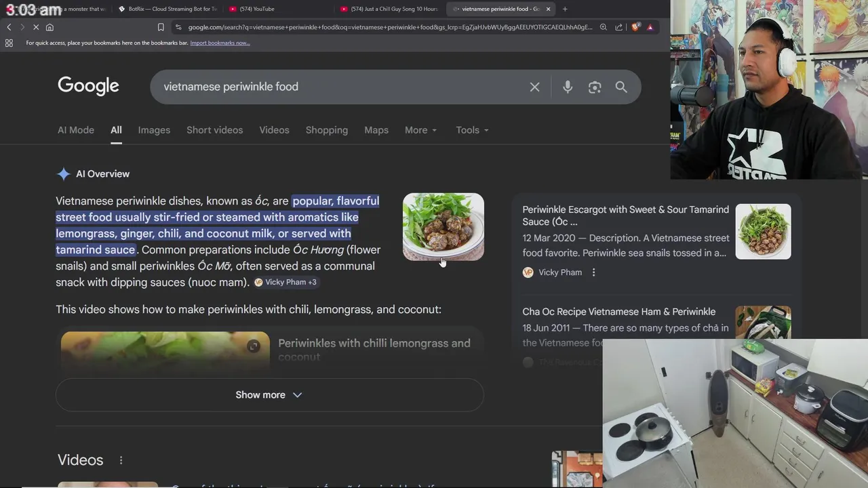The width and height of the screenshot is (868, 488).
Task: Submit search with the magnifying glass icon
Action: (621, 87)
